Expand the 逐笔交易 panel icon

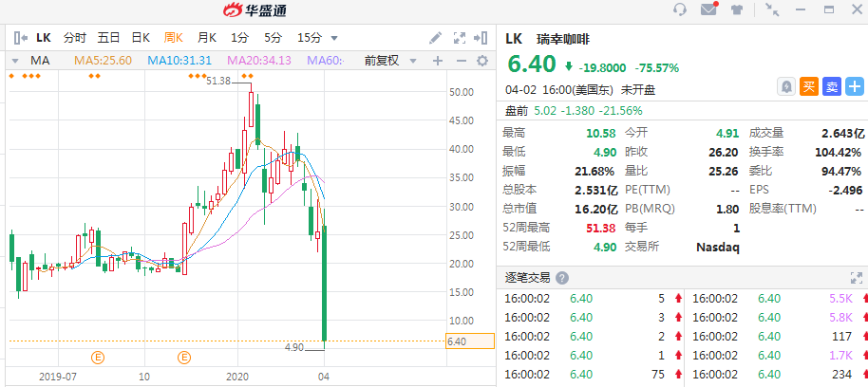pyautogui.click(x=856, y=278)
